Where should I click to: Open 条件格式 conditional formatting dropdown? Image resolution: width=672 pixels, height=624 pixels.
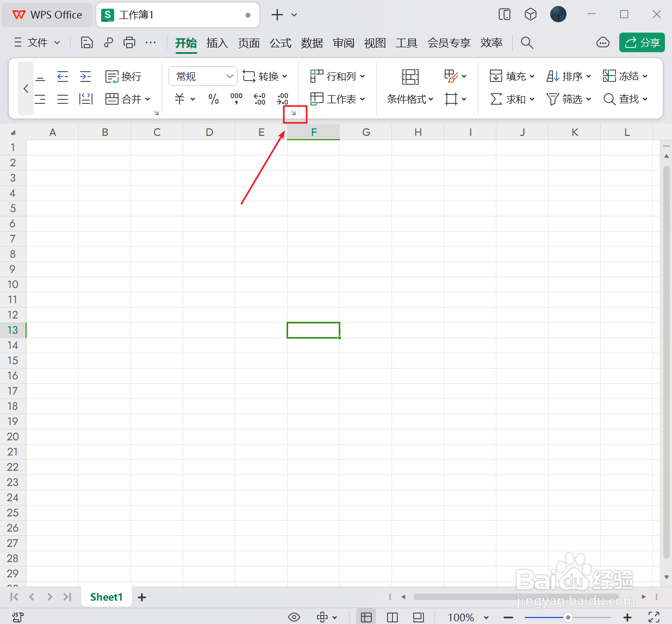tap(410, 99)
